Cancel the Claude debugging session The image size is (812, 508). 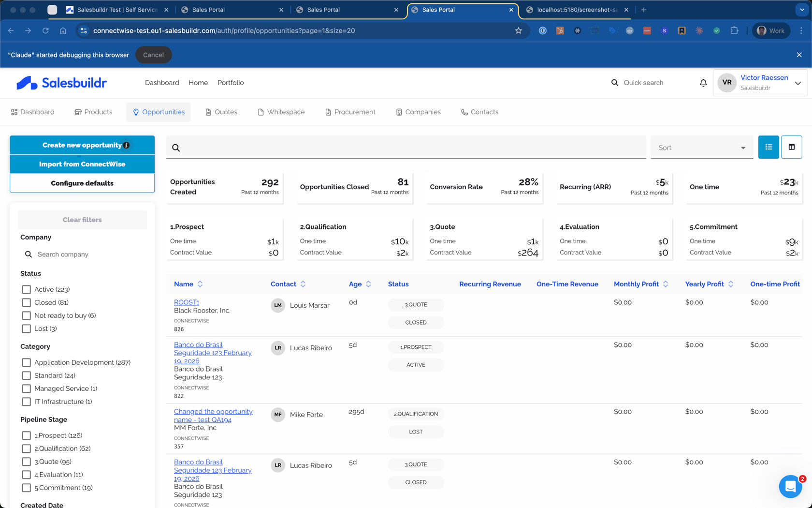pyautogui.click(x=153, y=55)
